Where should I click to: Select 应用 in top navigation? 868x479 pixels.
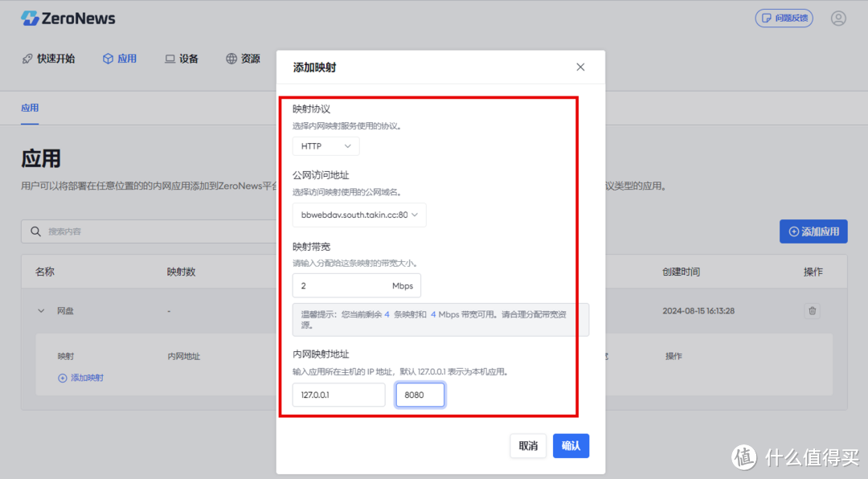click(119, 59)
